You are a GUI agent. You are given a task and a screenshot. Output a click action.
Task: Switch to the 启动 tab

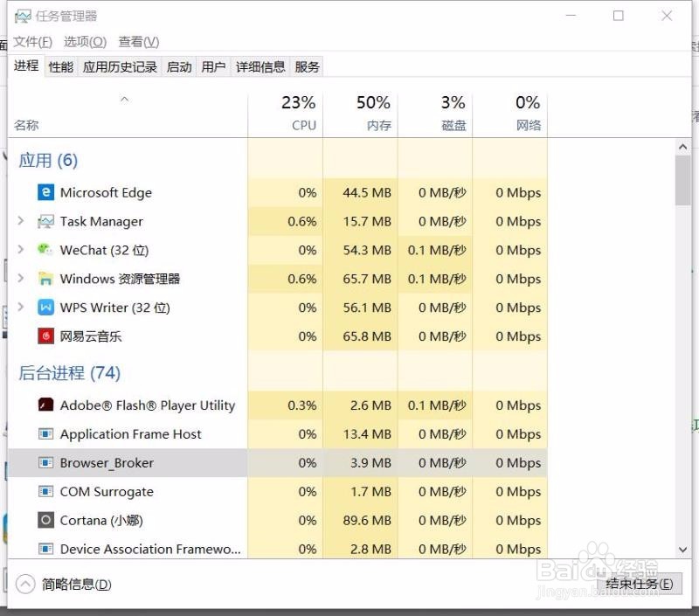179,67
